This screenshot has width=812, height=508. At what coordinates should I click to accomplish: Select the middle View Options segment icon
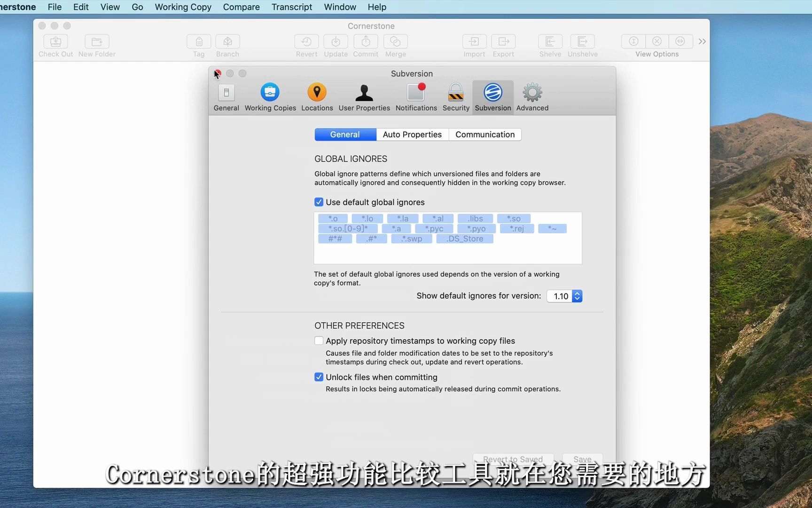pyautogui.click(x=657, y=41)
